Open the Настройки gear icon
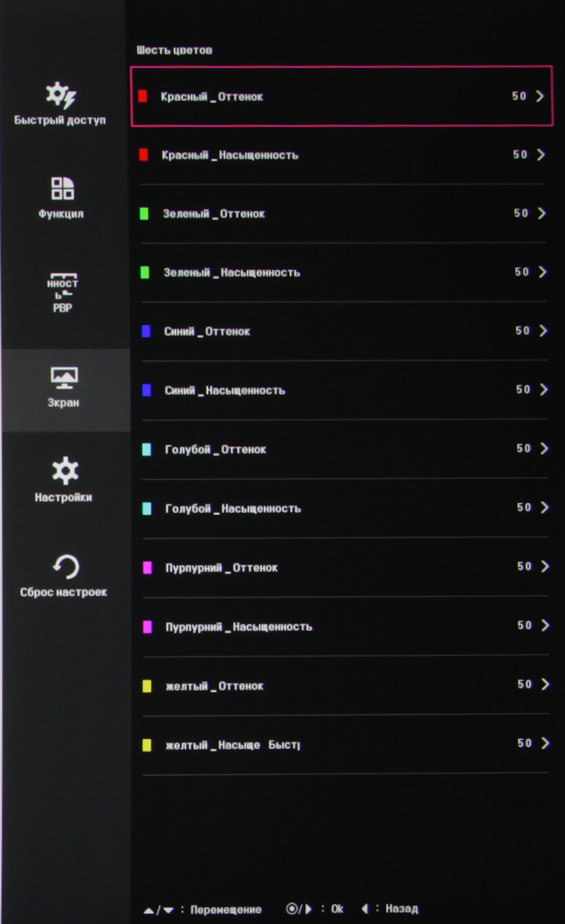Screen dimensions: 565x924 point(64,471)
